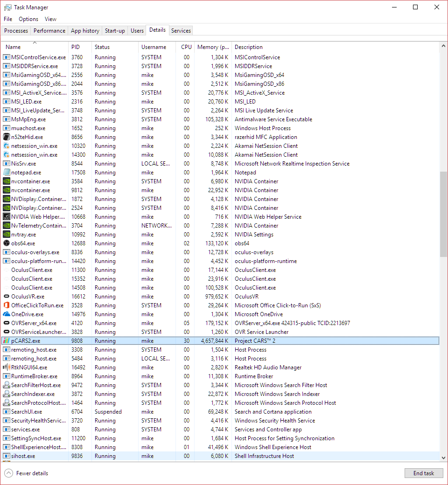The width and height of the screenshot is (448, 485).
Task: Sort list by CPU column header
Action: coord(186,47)
